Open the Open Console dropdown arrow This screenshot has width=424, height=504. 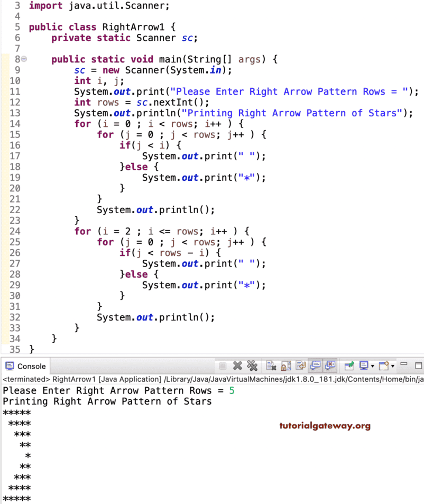(391, 365)
